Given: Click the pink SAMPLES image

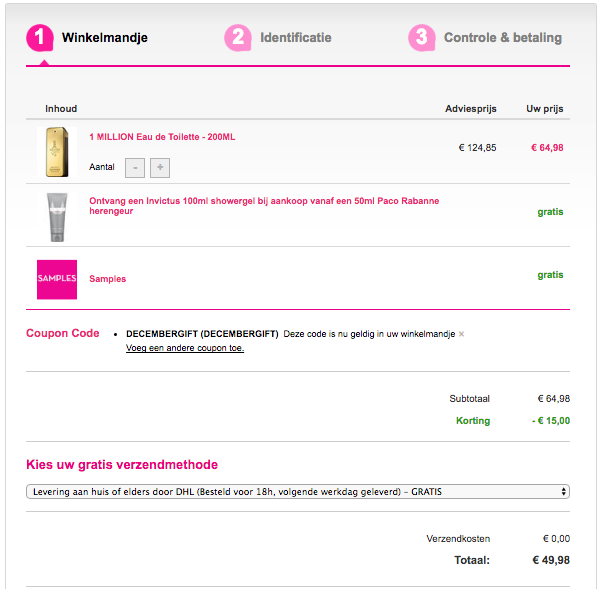Looking at the screenshot, I should click(x=56, y=279).
